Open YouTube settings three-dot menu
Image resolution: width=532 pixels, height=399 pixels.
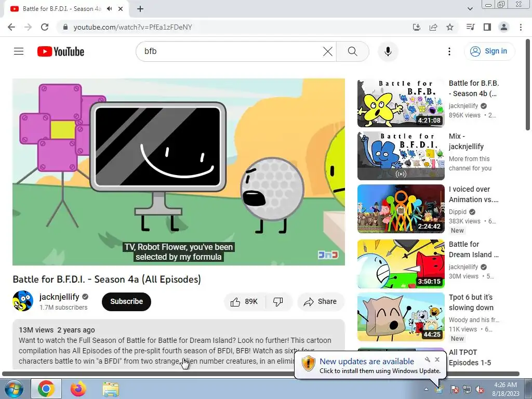[x=449, y=51]
